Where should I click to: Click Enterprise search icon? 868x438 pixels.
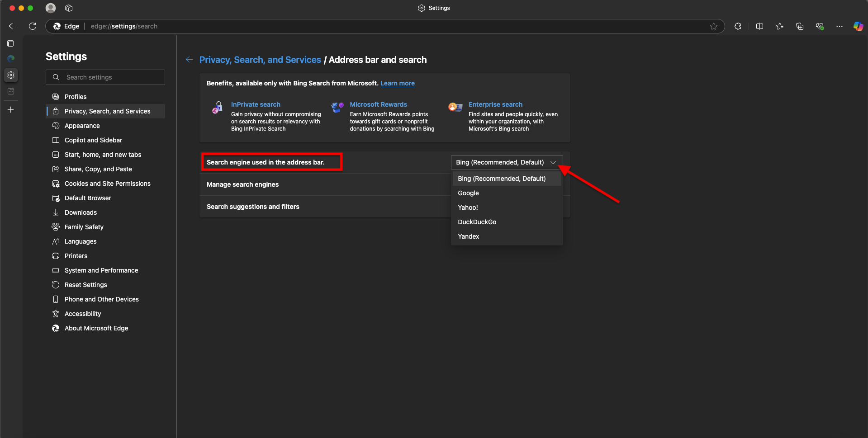(455, 107)
